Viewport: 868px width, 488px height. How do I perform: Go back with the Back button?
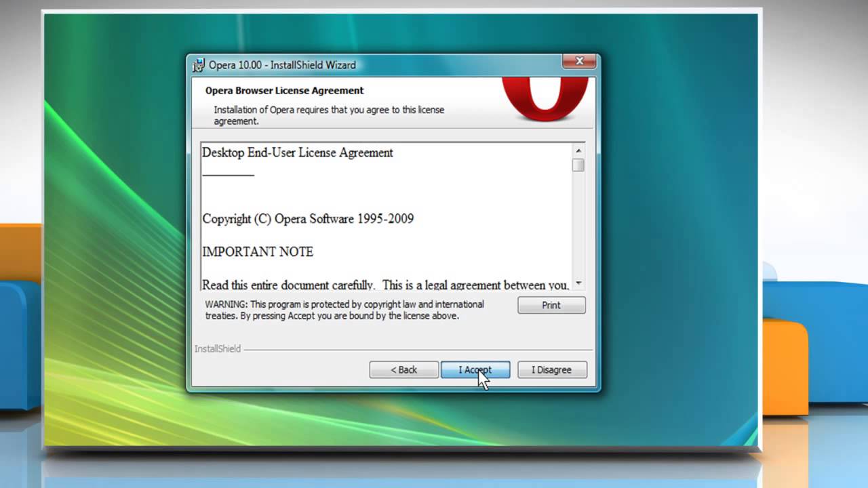(x=403, y=369)
